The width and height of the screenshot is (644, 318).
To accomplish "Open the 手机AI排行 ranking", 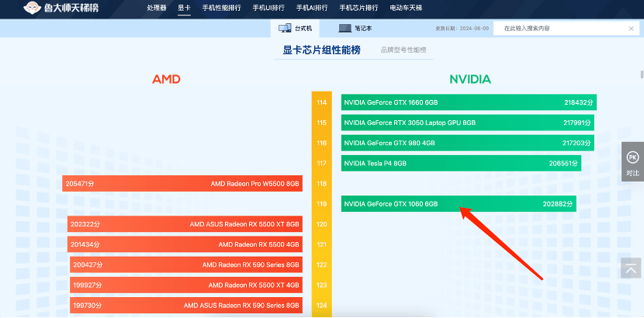I will [x=311, y=8].
